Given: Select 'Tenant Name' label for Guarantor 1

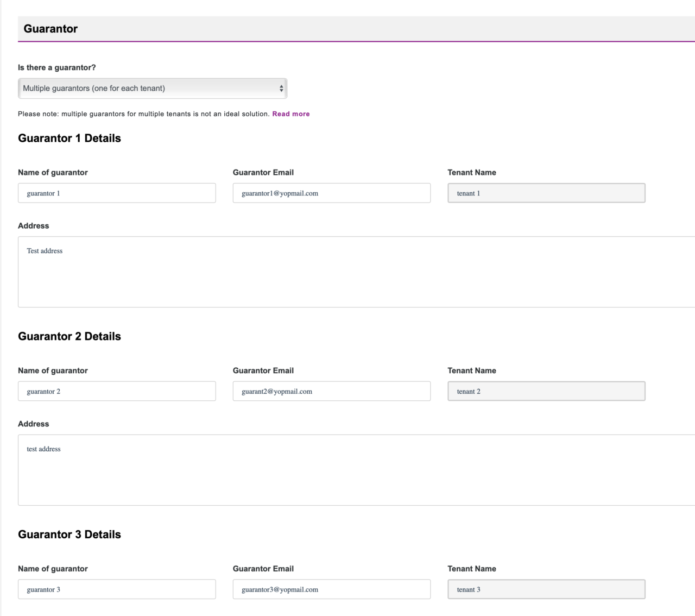Looking at the screenshot, I should point(472,172).
